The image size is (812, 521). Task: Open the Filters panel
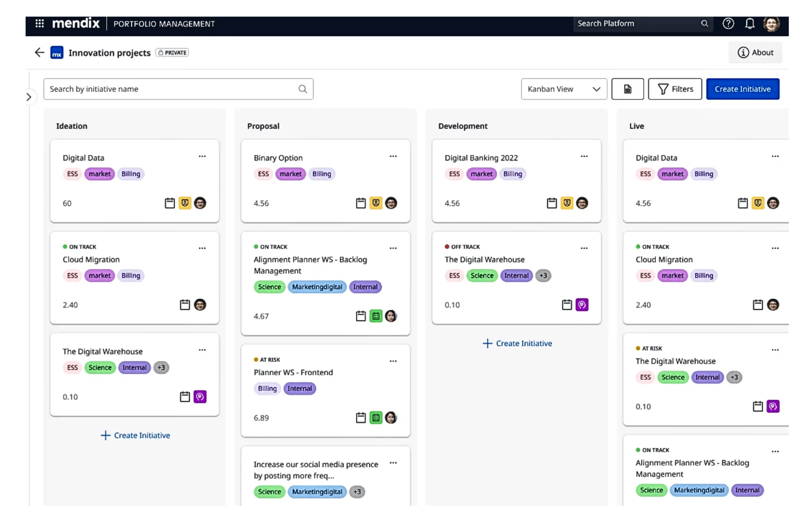675,89
